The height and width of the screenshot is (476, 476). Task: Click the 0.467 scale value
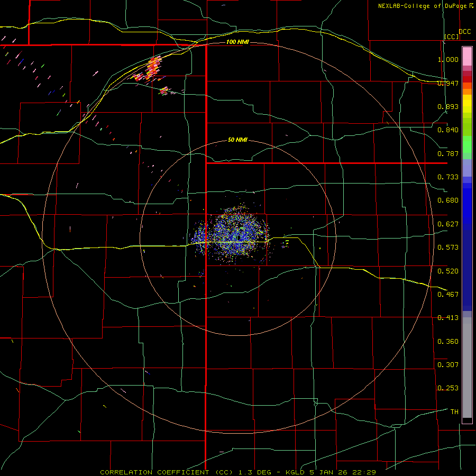point(448,294)
